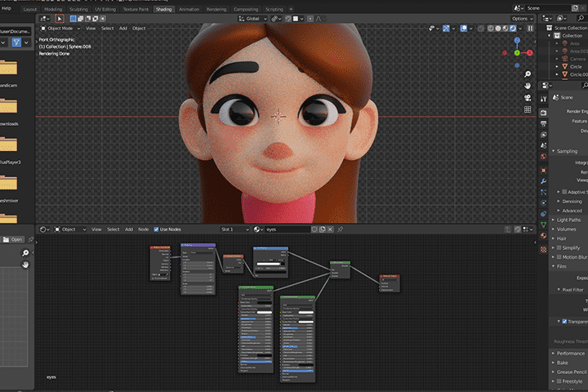
Task: Open the View Layer properties tab icon
Action: click(x=543, y=134)
